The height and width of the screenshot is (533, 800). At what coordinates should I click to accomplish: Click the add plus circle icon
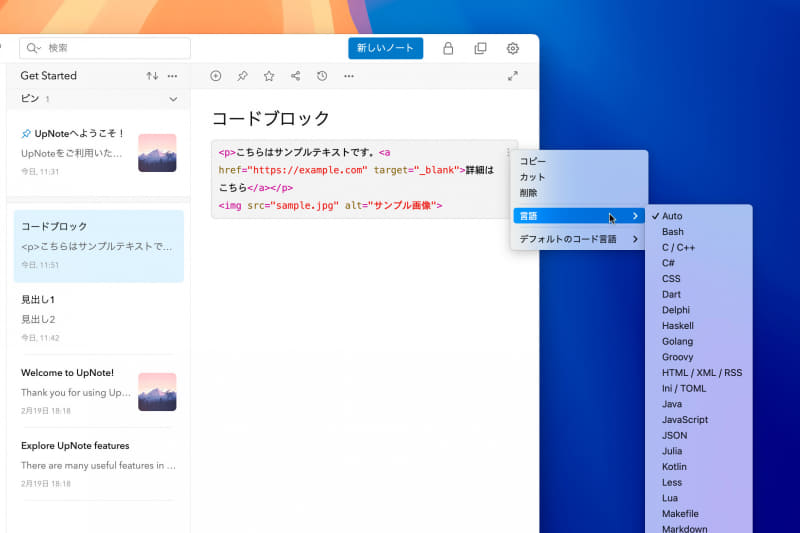(216, 76)
